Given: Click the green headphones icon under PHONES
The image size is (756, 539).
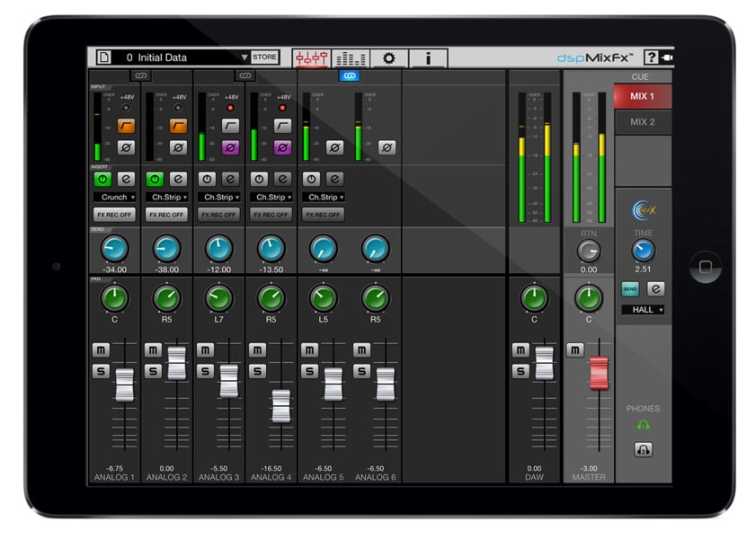Looking at the screenshot, I should click(643, 425).
